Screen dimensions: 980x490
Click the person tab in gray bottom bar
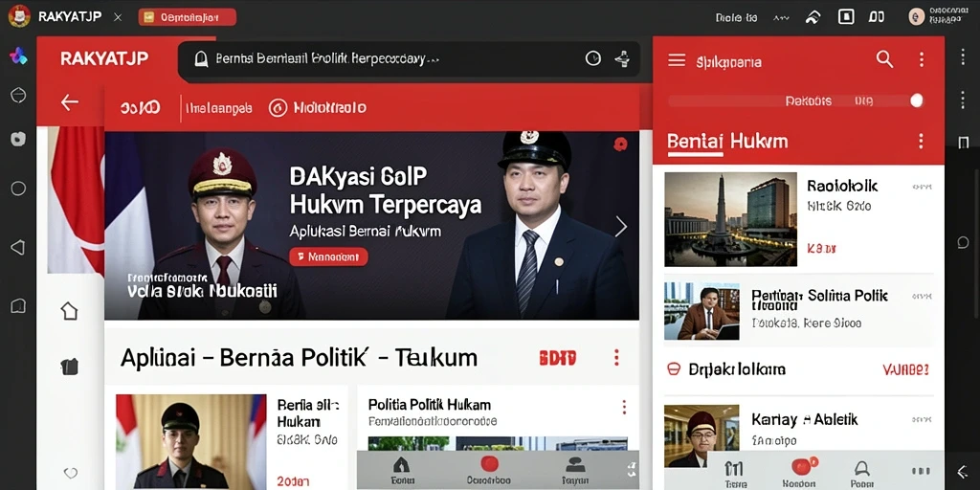[575, 470]
